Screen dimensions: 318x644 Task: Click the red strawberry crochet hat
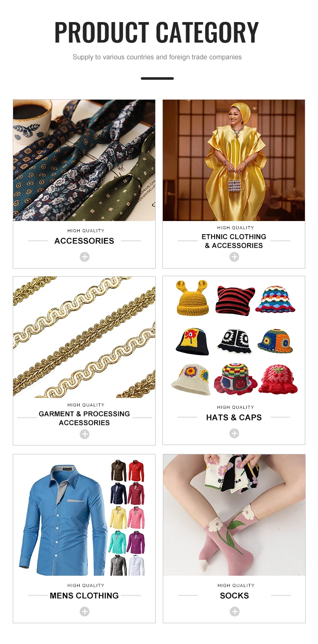278,379
